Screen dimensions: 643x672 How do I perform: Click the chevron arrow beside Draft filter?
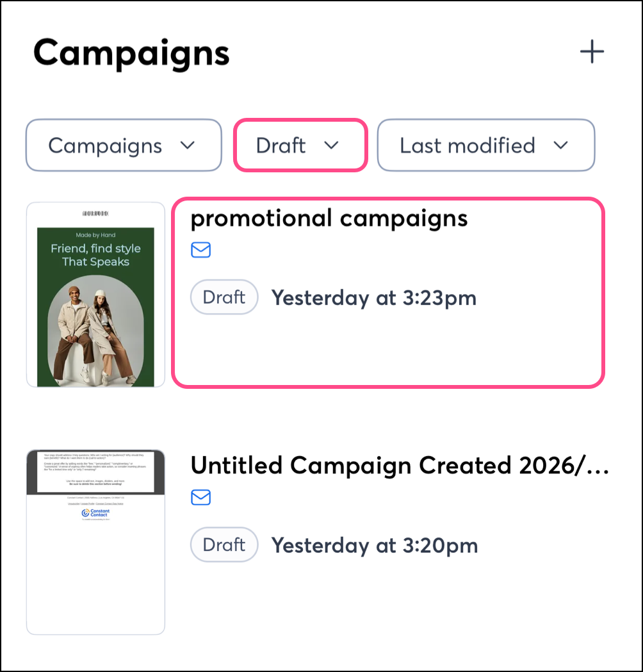coord(331,145)
